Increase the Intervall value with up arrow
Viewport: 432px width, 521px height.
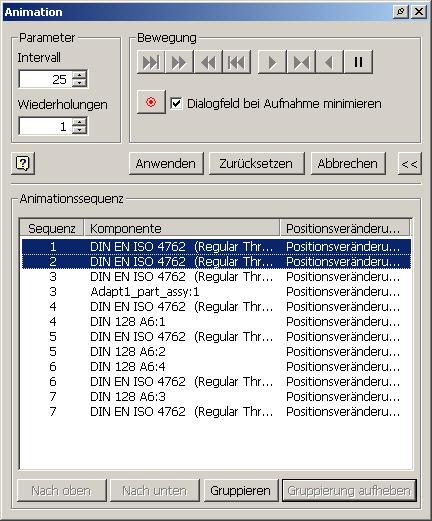point(79,75)
